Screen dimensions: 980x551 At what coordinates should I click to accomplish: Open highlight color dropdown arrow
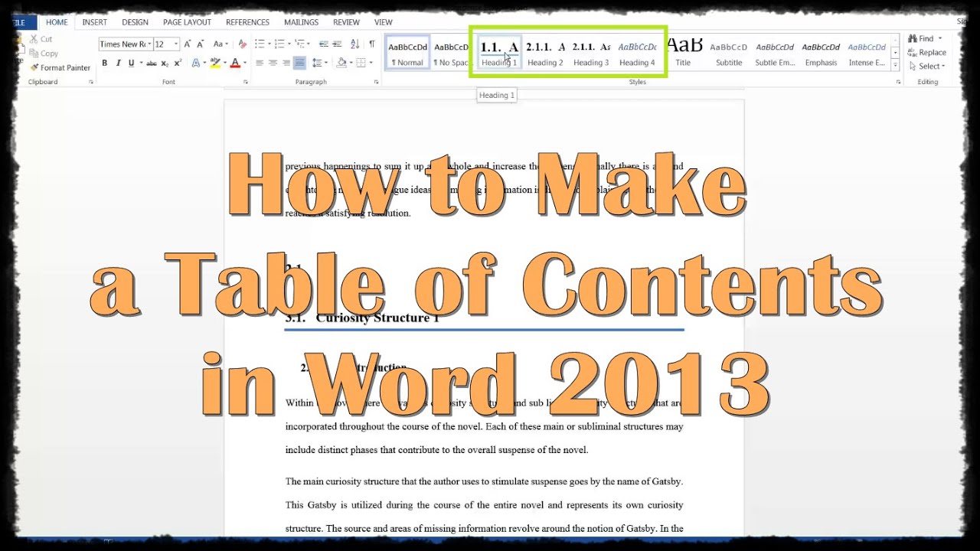click(x=224, y=64)
